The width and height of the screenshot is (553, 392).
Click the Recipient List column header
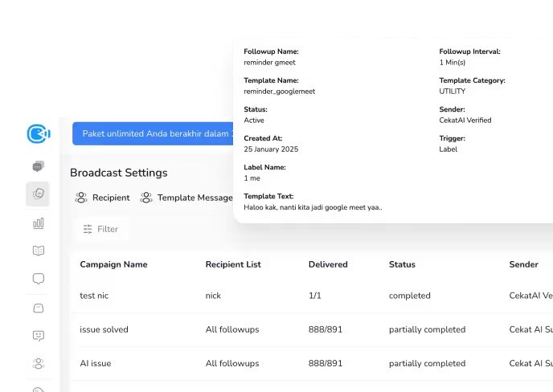(x=233, y=264)
